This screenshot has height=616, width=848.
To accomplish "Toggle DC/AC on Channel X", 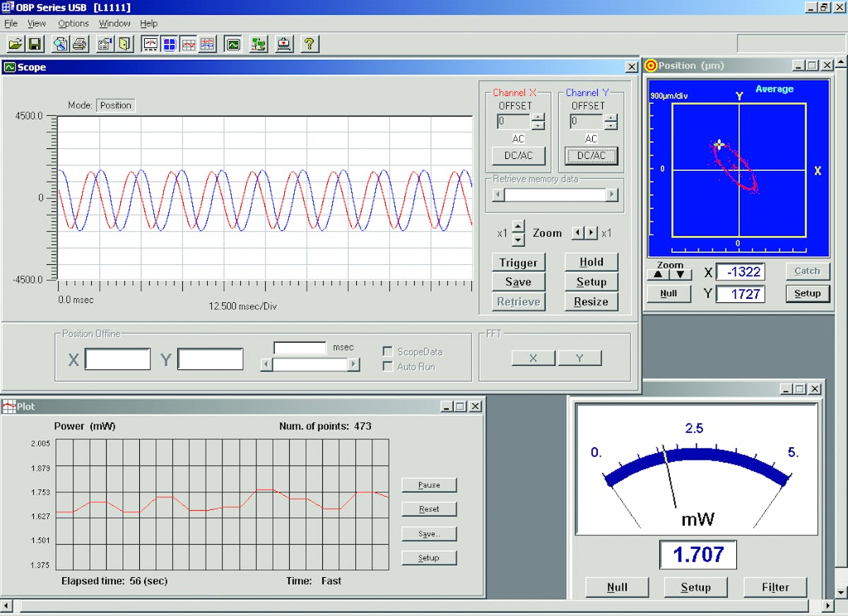I will (x=519, y=155).
